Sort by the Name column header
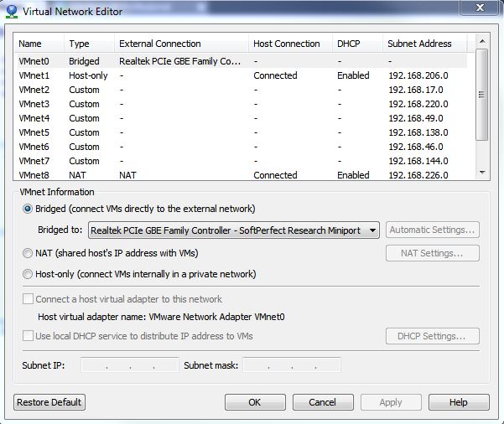 click(x=30, y=44)
